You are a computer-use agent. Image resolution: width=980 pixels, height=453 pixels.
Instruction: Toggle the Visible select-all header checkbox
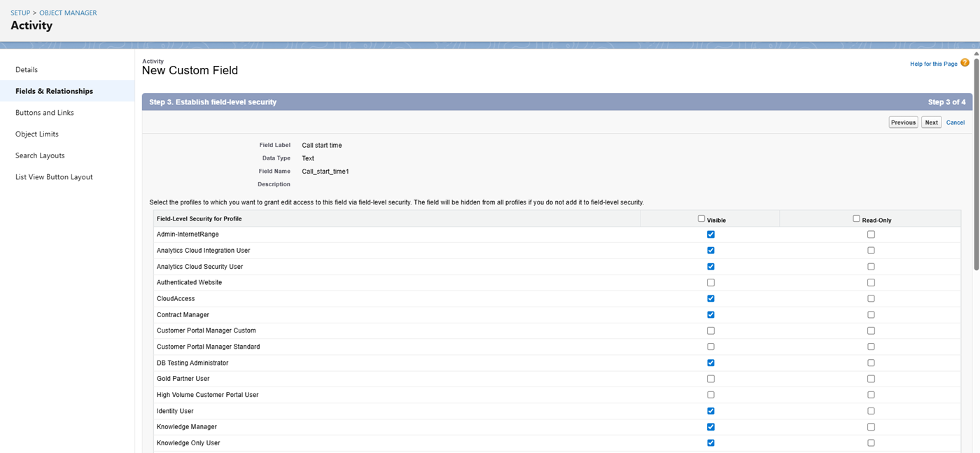701,218
